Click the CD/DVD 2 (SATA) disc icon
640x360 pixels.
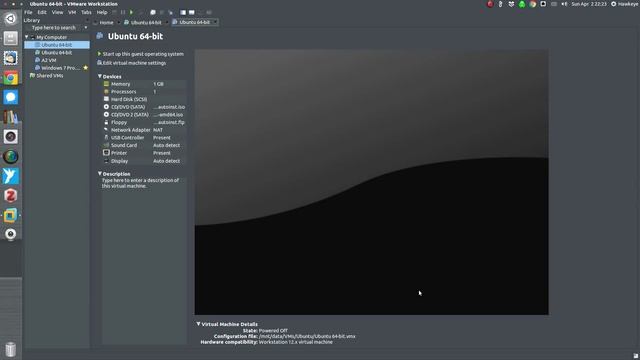106,115
